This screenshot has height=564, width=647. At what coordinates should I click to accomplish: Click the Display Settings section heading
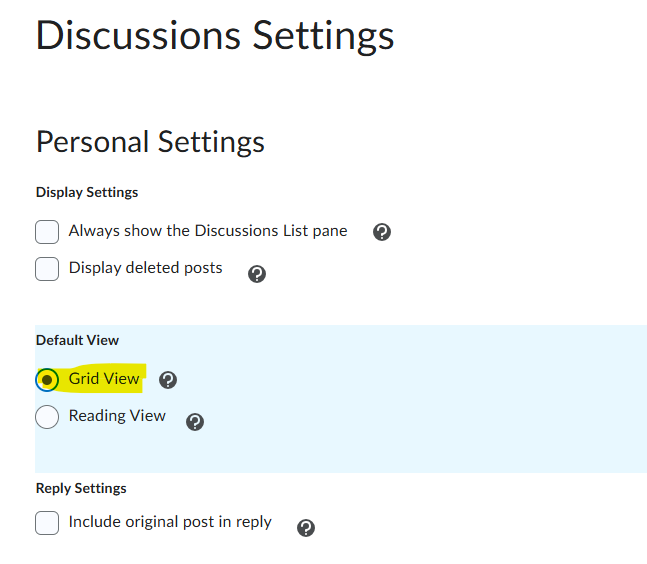pyautogui.click(x=87, y=192)
